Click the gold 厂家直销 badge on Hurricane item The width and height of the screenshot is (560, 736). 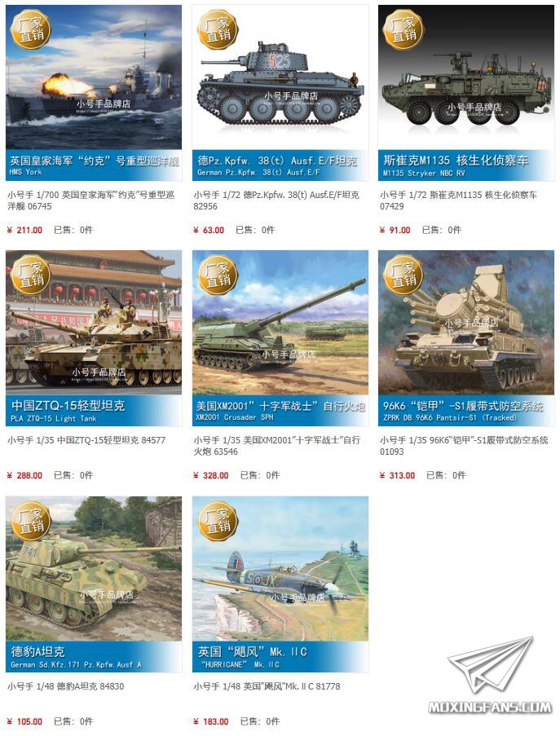click(217, 521)
